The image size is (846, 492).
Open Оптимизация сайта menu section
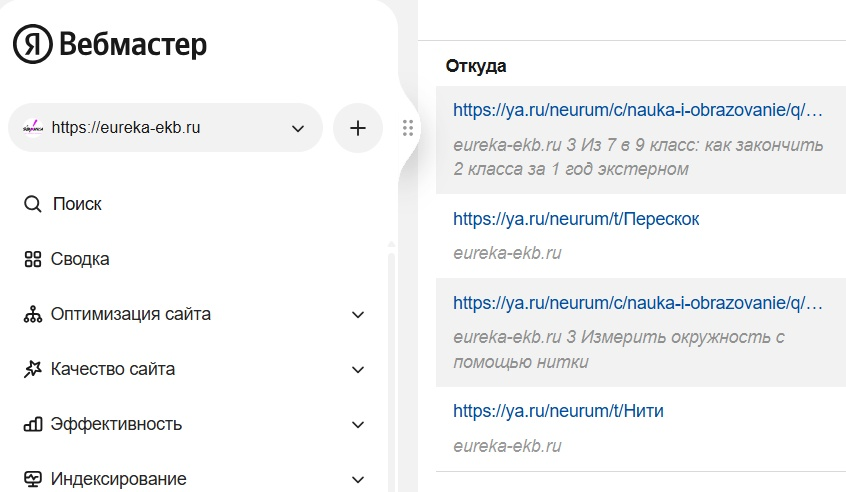click(x=131, y=314)
